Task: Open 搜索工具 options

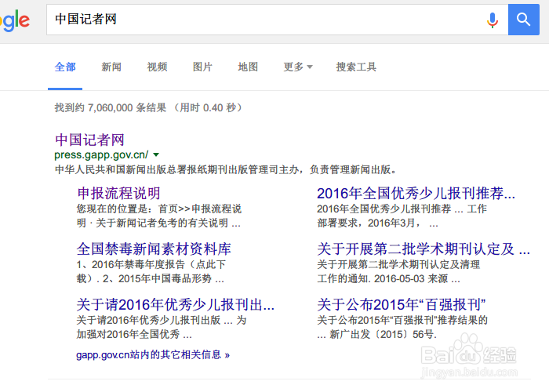Action: pos(356,67)
